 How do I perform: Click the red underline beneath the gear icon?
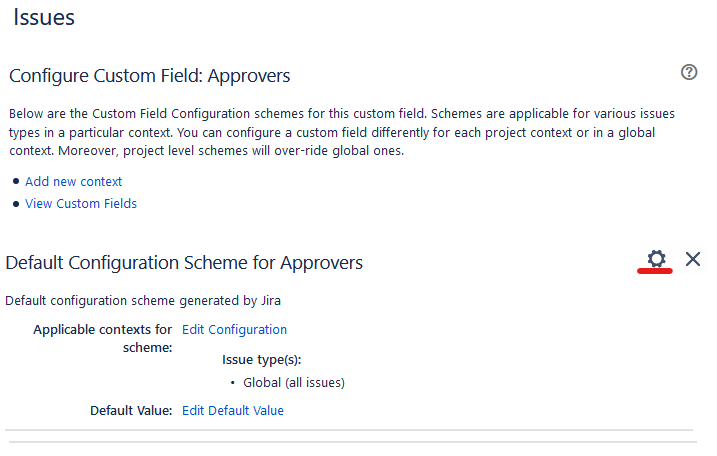[x=655, y=271]
